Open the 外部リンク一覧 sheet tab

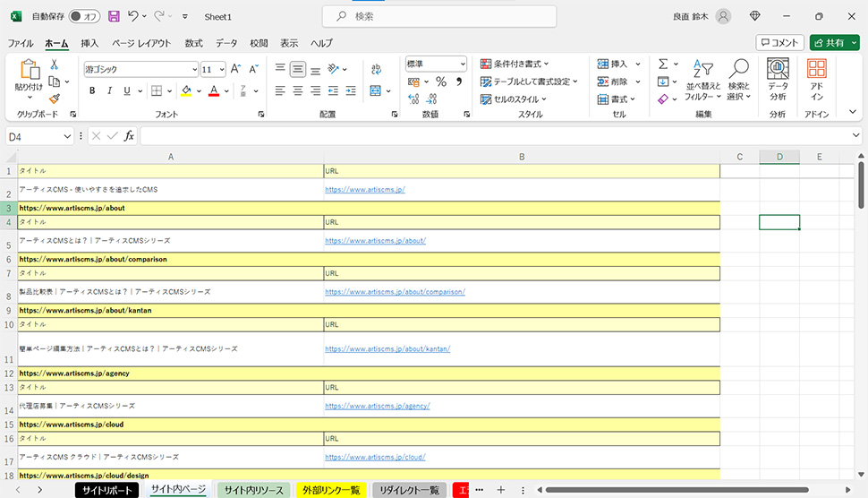point(331,490)
